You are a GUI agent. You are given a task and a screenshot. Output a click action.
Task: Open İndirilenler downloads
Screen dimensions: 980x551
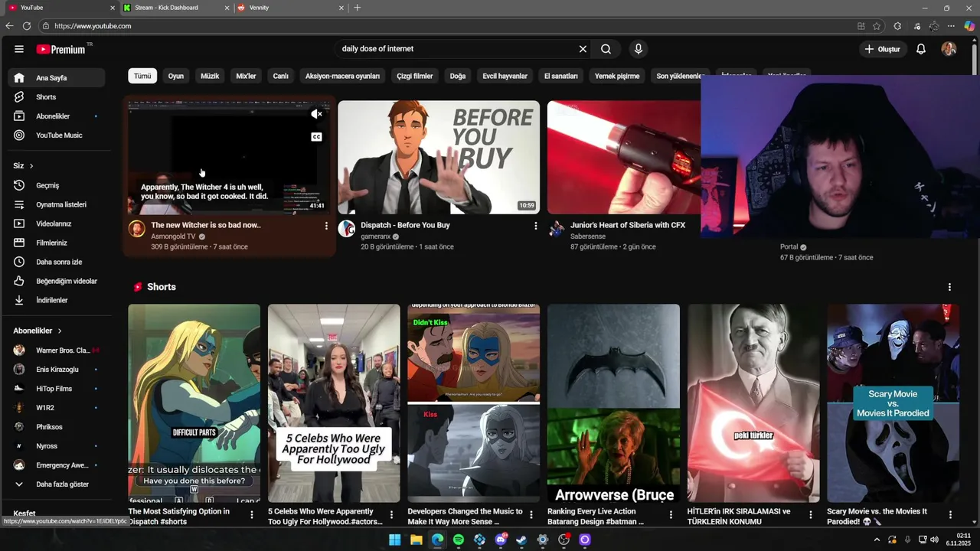[57, 300]
